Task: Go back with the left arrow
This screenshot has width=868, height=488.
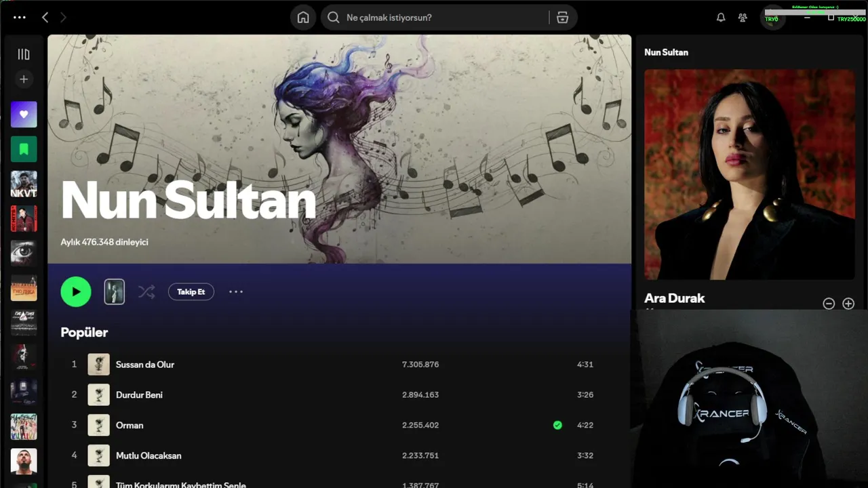Action: [45, 18]
